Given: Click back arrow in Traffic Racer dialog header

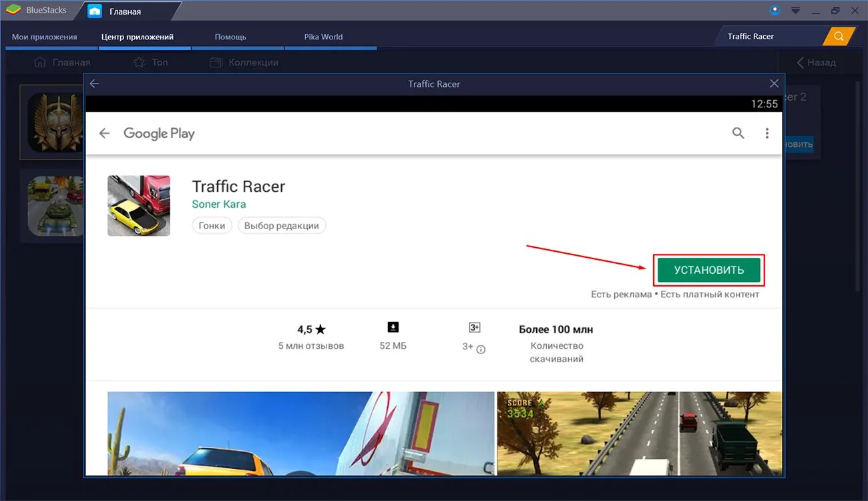Looking at the screenshot, I should point(94,83).
